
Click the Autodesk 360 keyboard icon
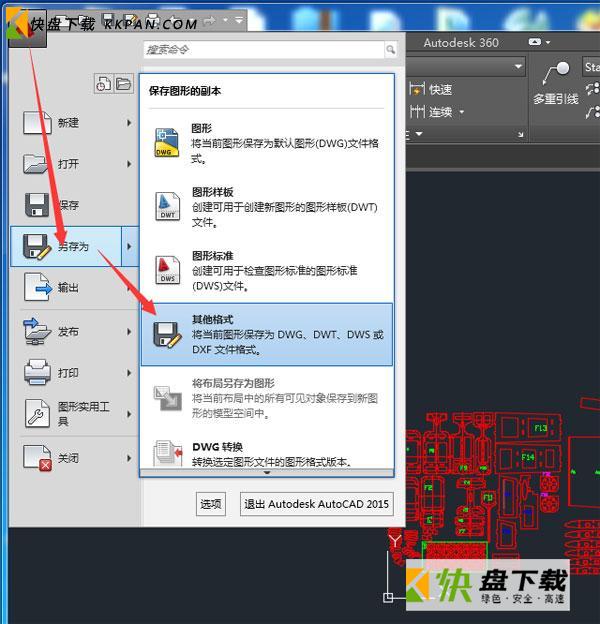(x=534, y=42)
